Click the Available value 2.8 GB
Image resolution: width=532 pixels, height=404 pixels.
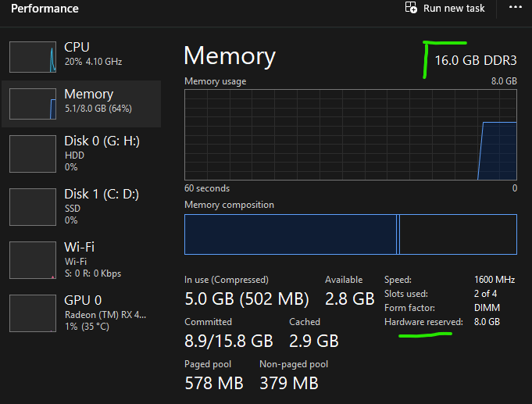350,299
